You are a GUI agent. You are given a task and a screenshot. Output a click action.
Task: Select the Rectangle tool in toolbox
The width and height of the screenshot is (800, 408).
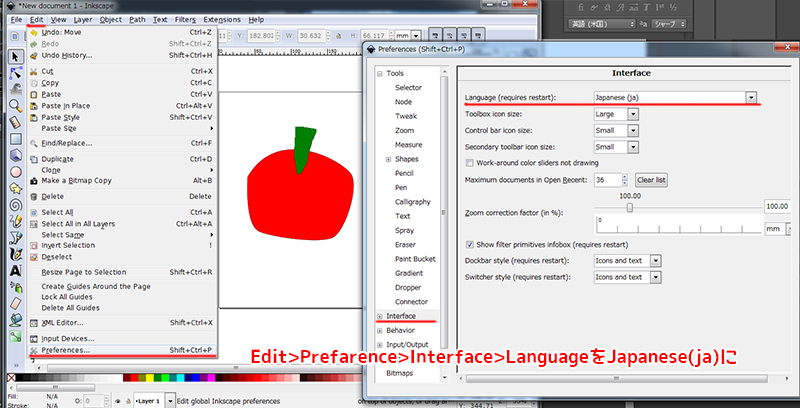click(16, 138)
